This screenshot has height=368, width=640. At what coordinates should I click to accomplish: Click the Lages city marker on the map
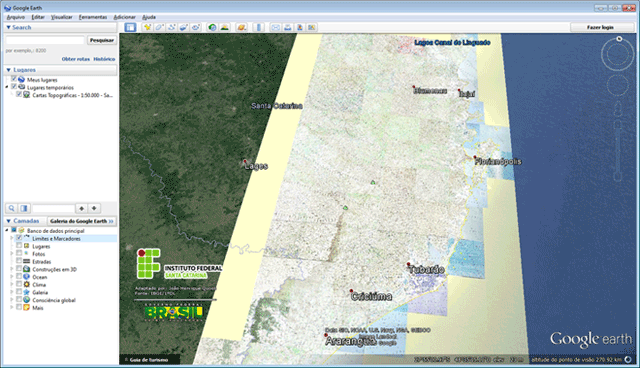(x=245, y=162)
